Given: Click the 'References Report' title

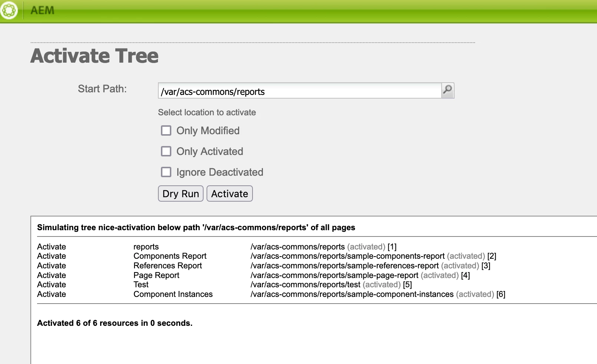Looking at the screenshot, I should click(168, 266).
